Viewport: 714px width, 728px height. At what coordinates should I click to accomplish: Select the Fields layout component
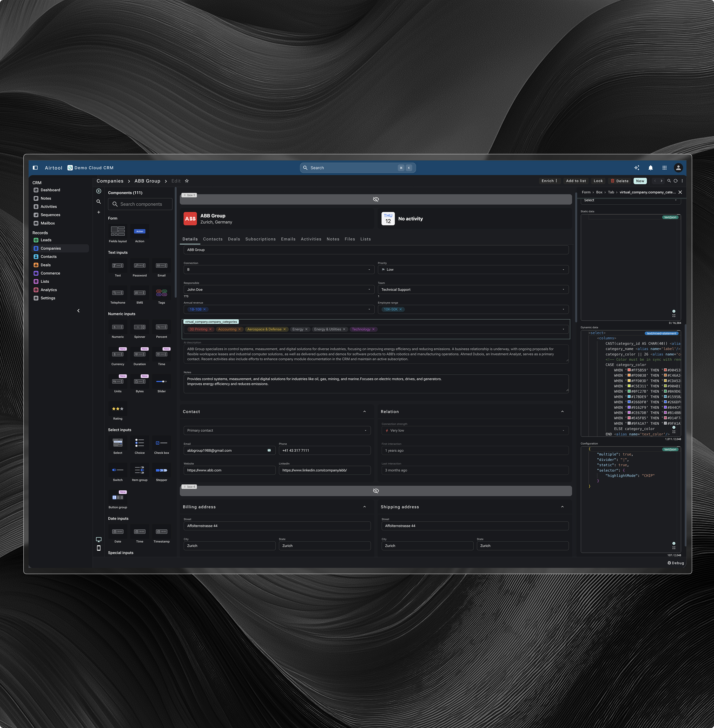pos(118,231)
